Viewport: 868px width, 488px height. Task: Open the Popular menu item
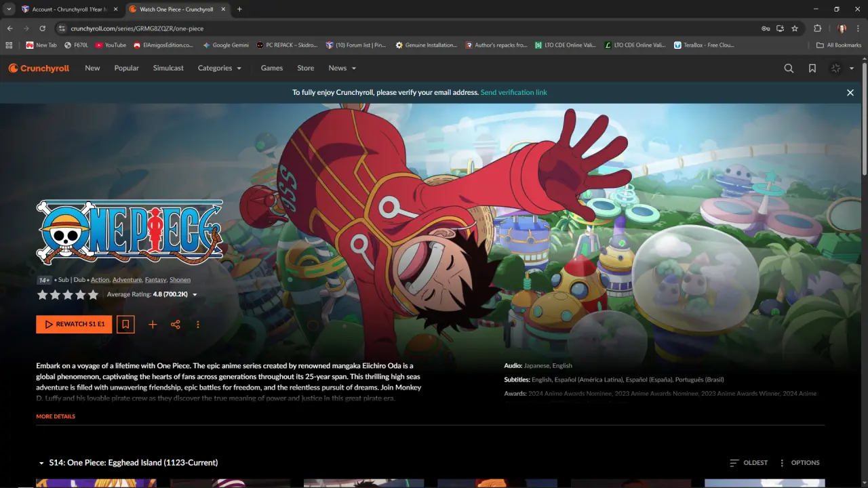126,68
